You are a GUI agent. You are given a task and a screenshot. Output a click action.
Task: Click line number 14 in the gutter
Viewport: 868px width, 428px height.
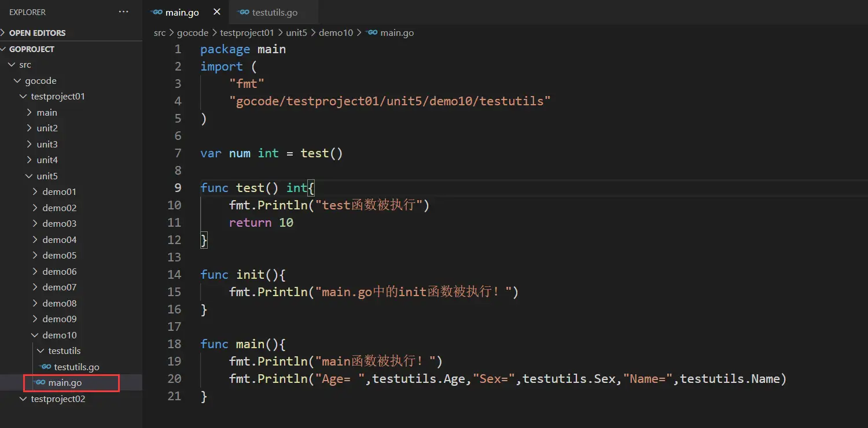pos(174,275)
